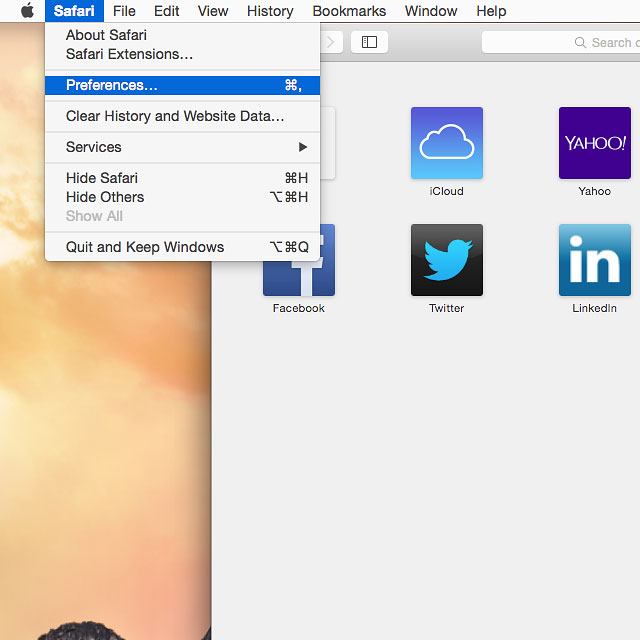Choose Hide Others
This screenshot has height=640, width=640.
click(x=182, y=197)
